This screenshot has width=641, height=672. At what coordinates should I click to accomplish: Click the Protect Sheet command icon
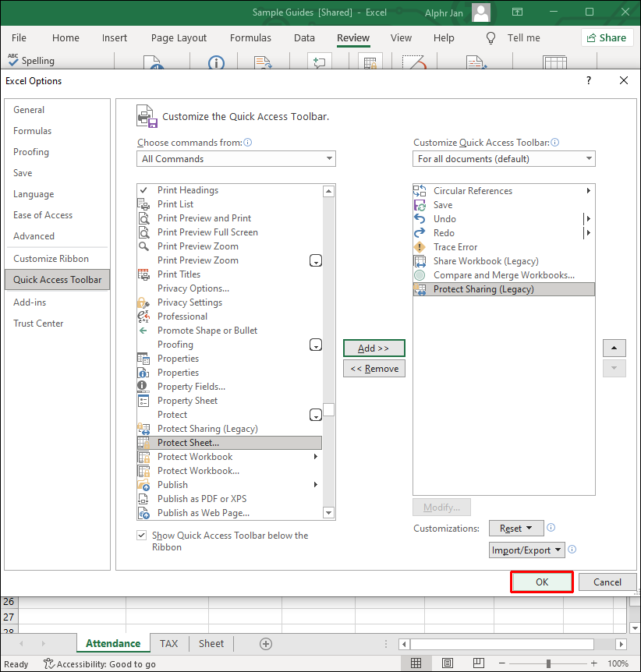(143, 443)
